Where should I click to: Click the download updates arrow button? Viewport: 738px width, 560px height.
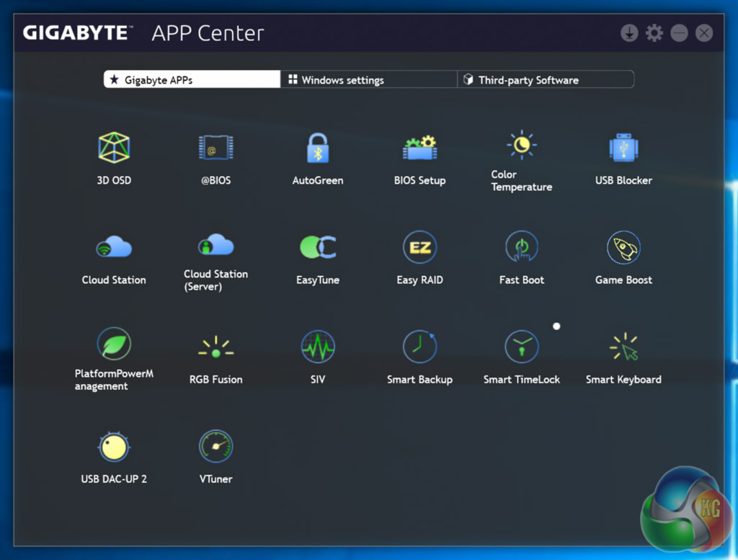[x=629, y=33]
